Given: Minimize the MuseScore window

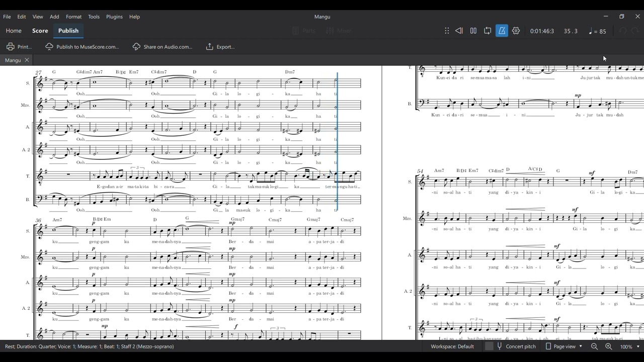Looking at the screenshot, I should (606, 17).
